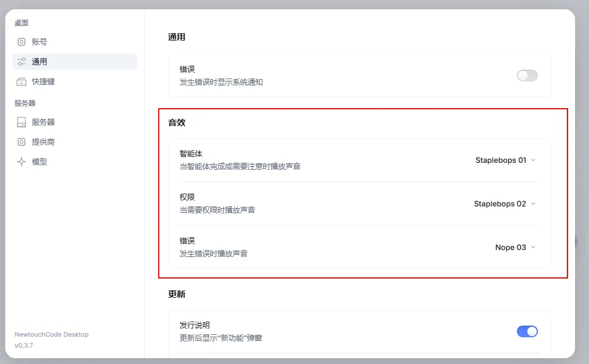Open the 权限 sound dropdown Staplebops 02

tap(505, 204)
